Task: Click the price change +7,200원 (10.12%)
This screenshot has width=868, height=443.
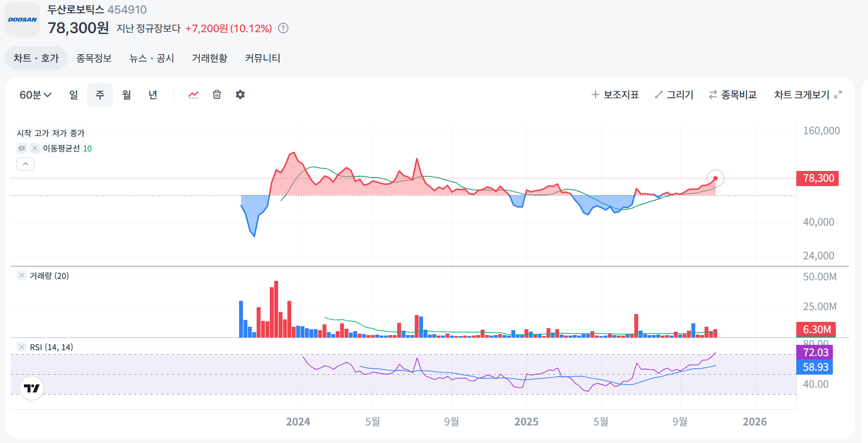Action: click(228, 28)
